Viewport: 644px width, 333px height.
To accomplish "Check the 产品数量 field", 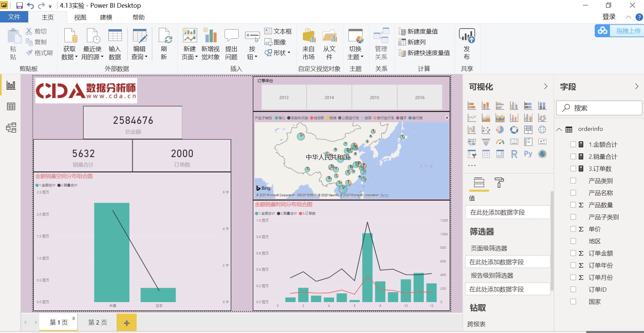I will 573,205.
